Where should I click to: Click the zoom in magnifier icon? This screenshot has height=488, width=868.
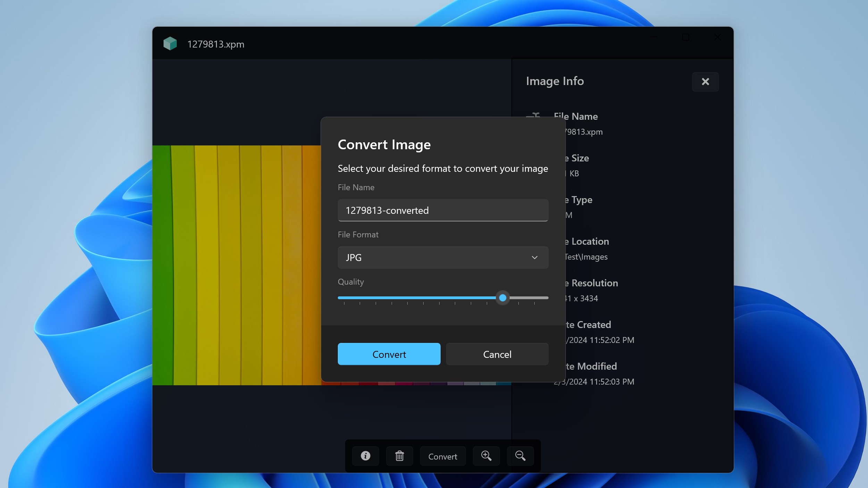click(x=486, y=456)
